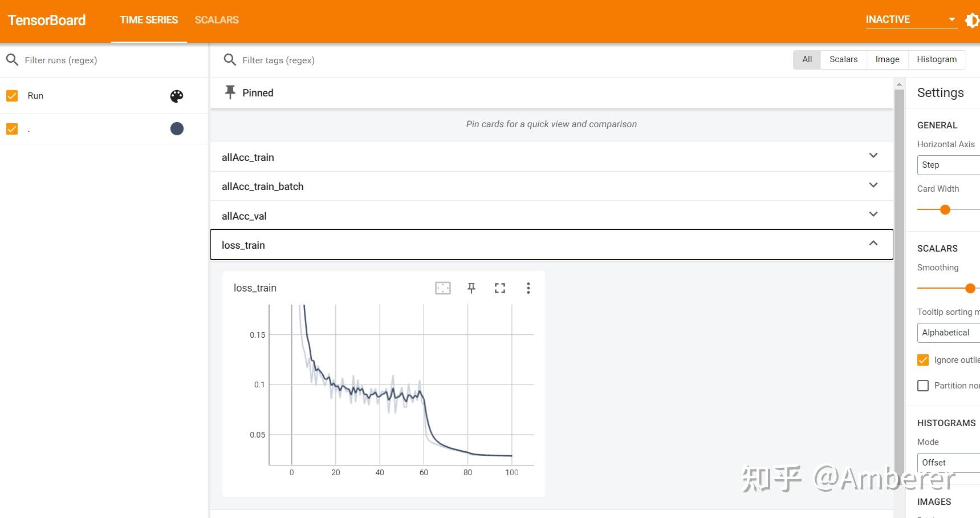Uncheck the Run checkbox
The width and height of the screenshot is (980, 518).
(x=12, y=95)
